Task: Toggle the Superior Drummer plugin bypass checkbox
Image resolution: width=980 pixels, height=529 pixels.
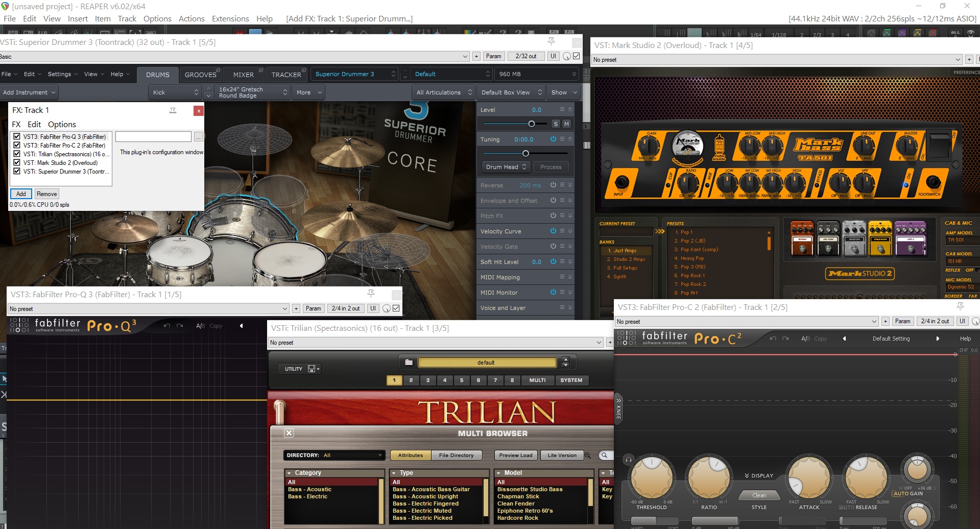Action: [577, 56]
